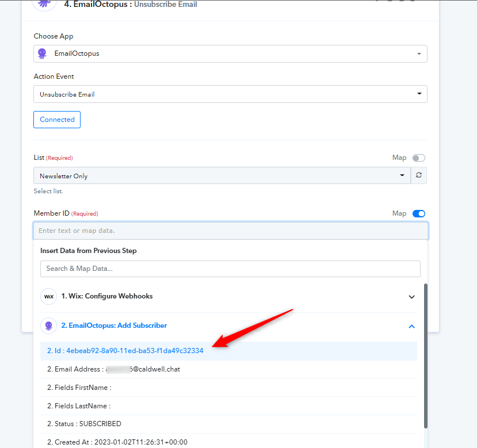Click the Connected button

57,120
